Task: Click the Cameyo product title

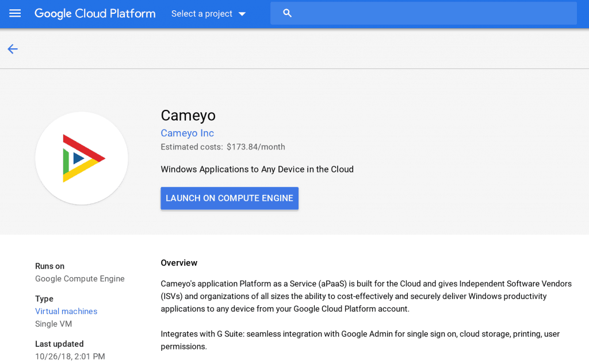Action: coord(188,116)
